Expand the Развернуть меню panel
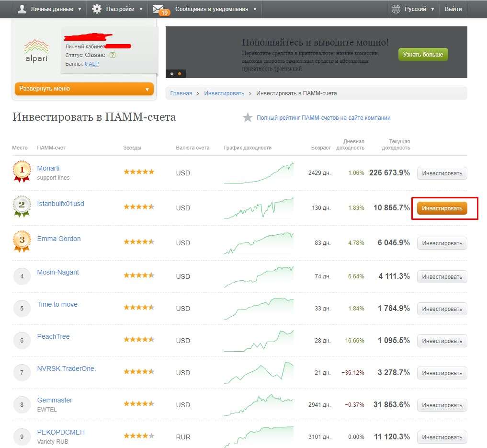The height and width of the screenshot is (448, 487). click(84, 89)
